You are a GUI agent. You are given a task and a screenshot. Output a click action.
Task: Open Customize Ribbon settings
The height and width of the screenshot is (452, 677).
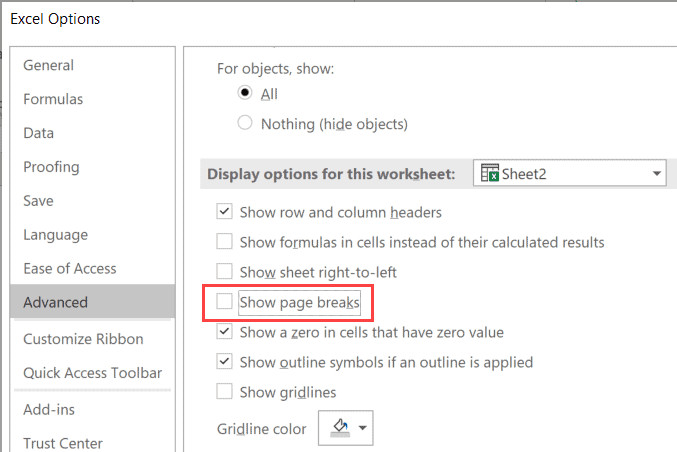coord(83,339)
